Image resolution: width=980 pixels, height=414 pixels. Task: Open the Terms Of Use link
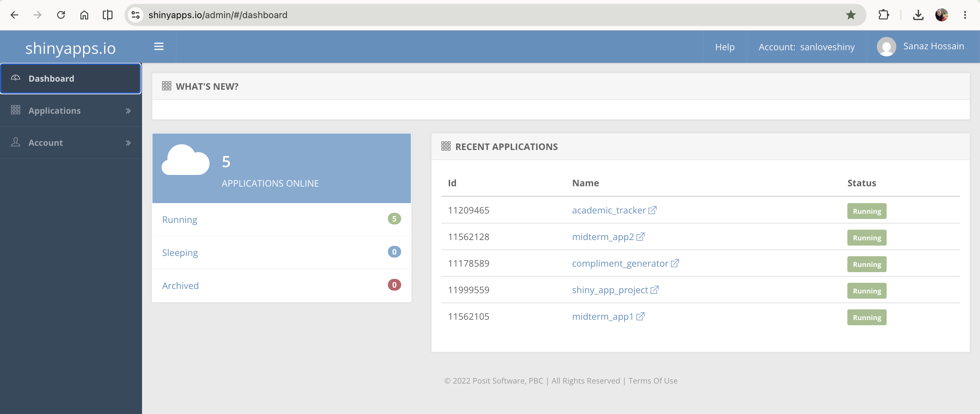point(653,381)
